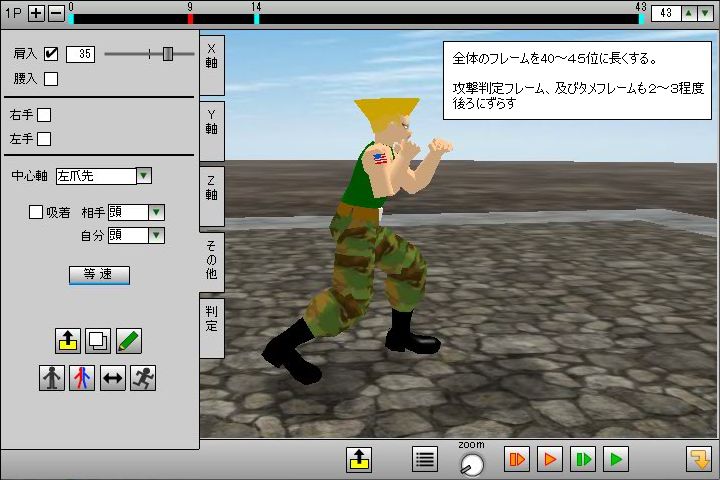The height and width of the screenshot is (480, 720).
Task: Click the 肩入 slider handle
Action: click(168, 54)
